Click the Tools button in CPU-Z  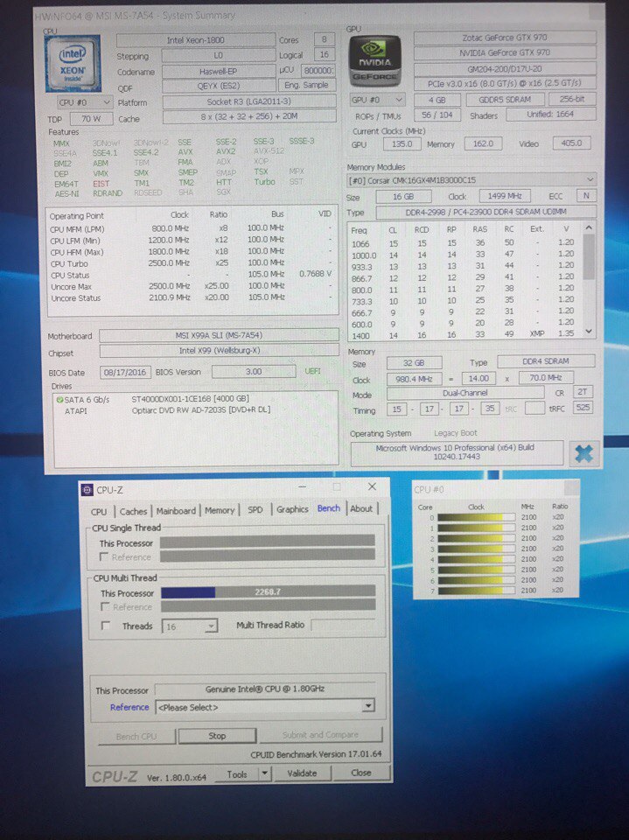click(236, 774)
